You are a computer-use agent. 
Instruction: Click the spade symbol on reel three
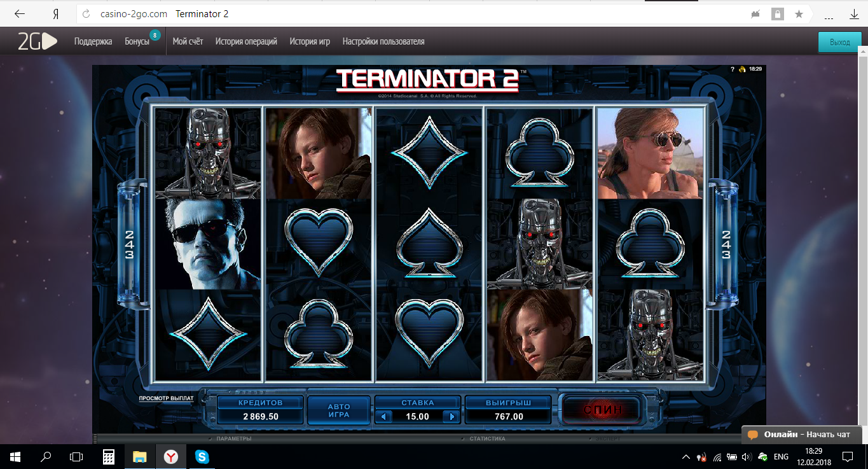(429, 244)
